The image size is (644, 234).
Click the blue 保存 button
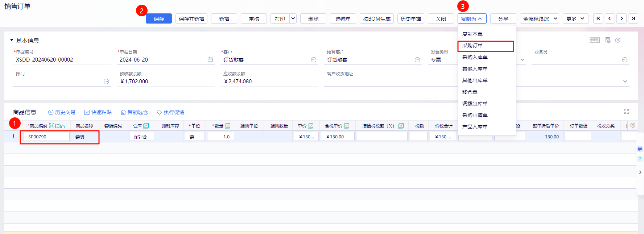point(159,18)
